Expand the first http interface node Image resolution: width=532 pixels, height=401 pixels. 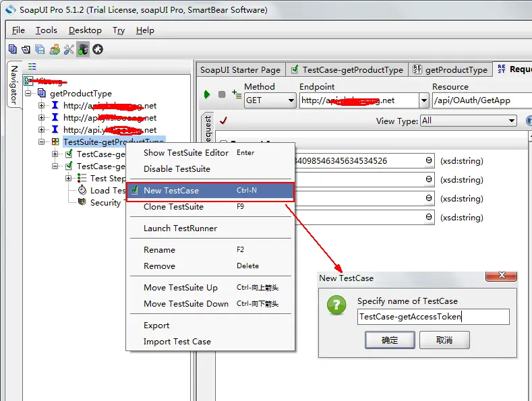pos(41,105)
